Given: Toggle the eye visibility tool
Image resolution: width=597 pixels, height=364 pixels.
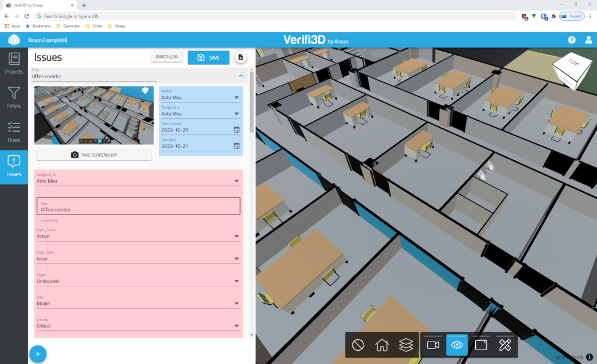Looking at the screenshot, I should pos(457,345).
